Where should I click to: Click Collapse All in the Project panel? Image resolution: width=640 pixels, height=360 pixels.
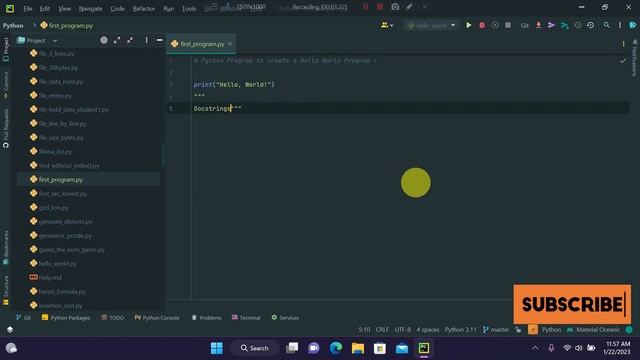point(130,40)
